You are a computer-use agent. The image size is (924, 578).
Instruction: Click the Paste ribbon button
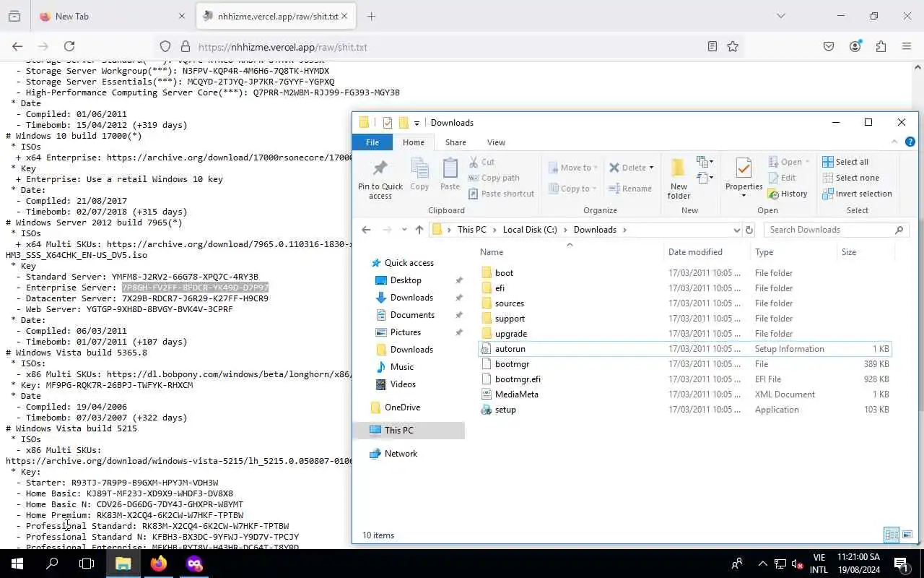point(450,175)
